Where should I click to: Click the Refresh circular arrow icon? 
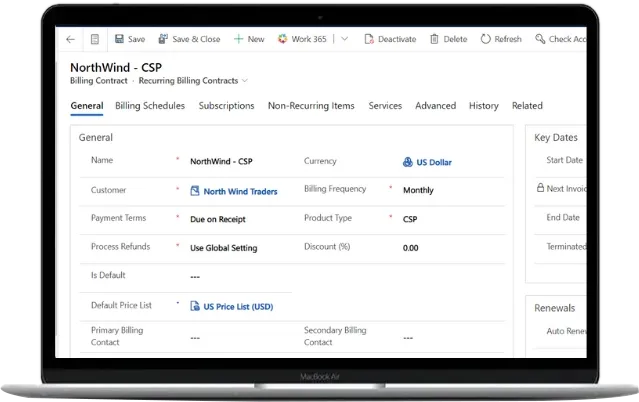[x=485, y=39]
